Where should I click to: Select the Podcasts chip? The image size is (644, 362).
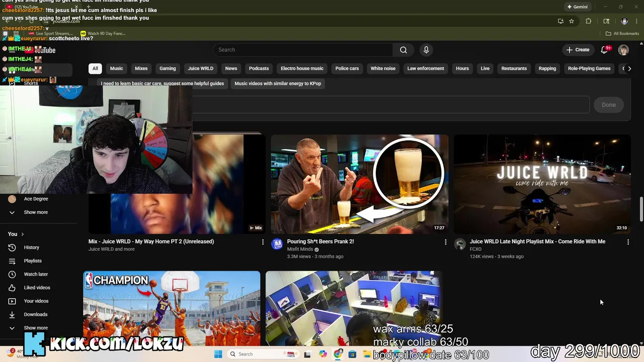[x=259, y=68]
